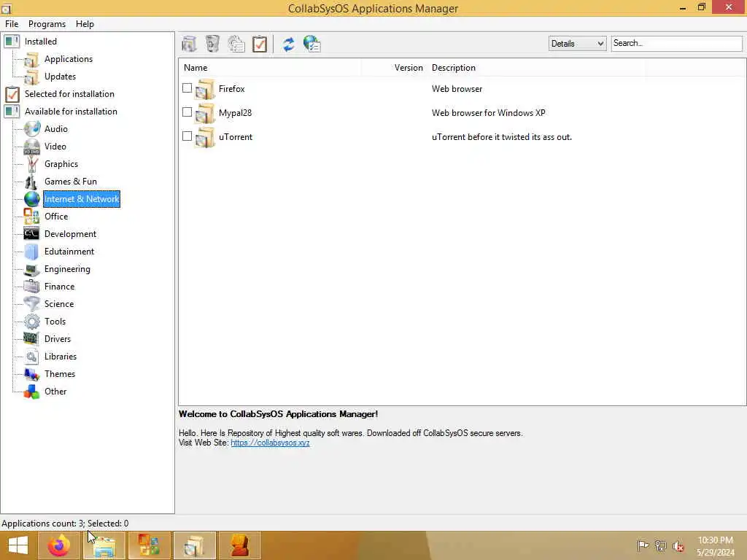Select the Other category
Viewport: 747px width, 560px height.
click(x=55, y=392)
